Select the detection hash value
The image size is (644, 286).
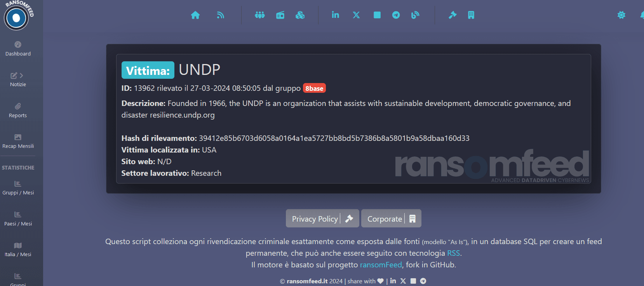pos(334,138)
